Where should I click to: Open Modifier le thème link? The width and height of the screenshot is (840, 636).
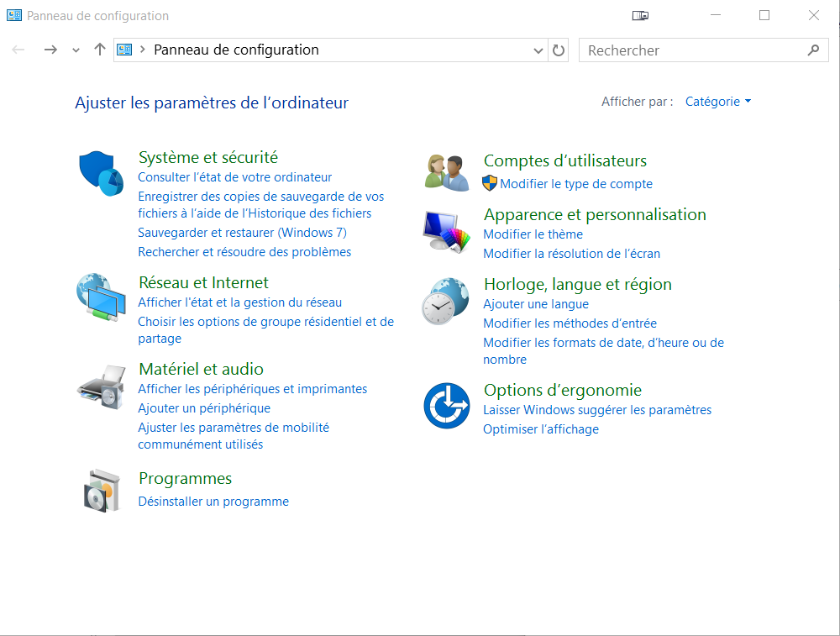pyautogui.click(x=533, y=234)
